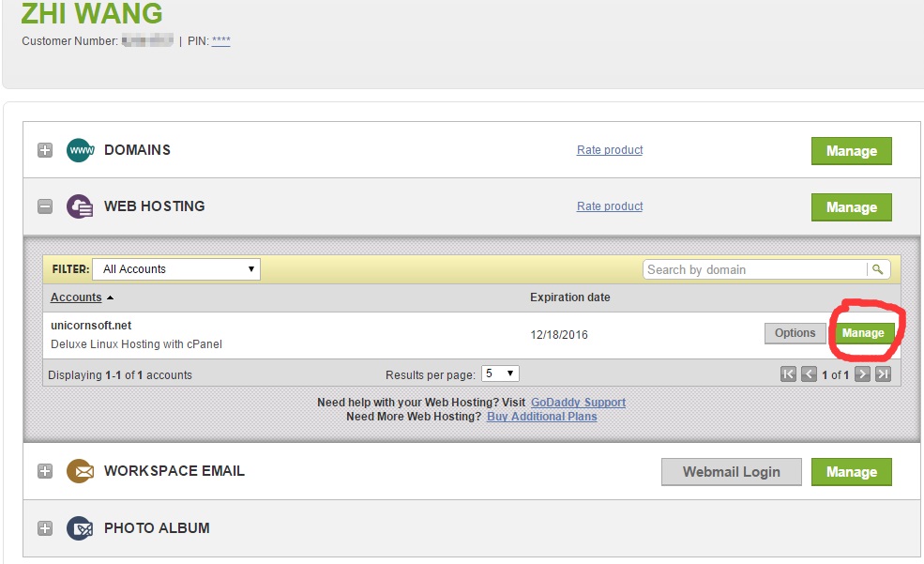The width and height of the screenshot is (924, 564).
Task: Click the domain search magnifier icon
Action: [x=878, y=269]
